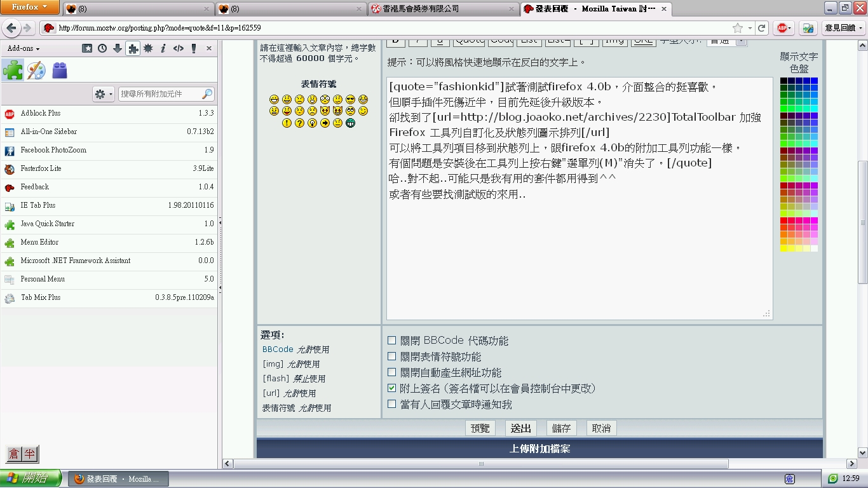
Task: Open the downloads arrow icon in sidebar
Action: click(118, 48)
